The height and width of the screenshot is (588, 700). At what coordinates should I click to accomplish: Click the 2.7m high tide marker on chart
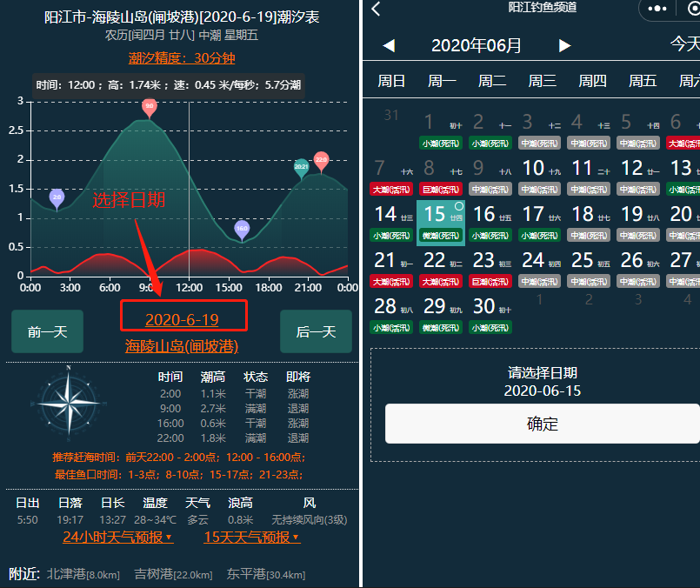pyautogui.click(x=150, y=107)
